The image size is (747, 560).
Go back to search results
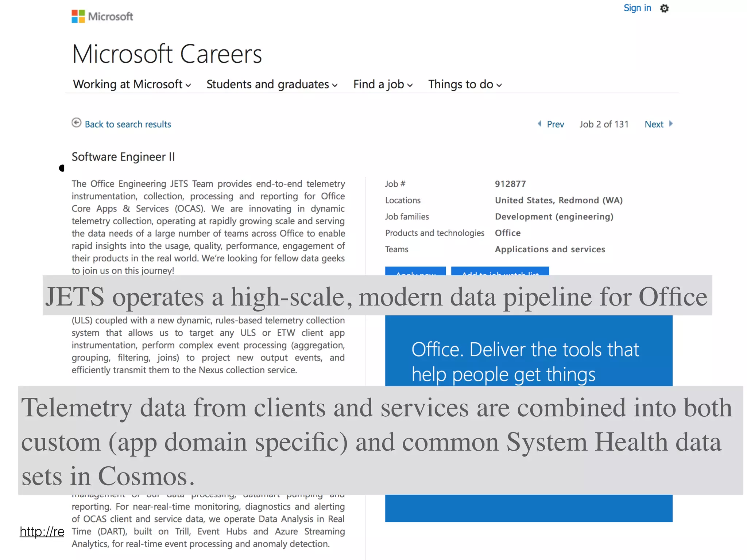coord(128,124)
